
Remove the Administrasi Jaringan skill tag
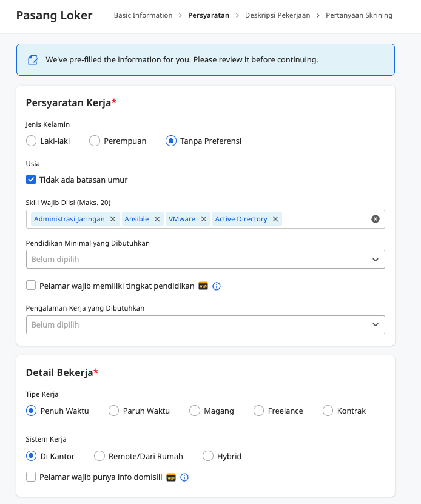tap(113, 219)
